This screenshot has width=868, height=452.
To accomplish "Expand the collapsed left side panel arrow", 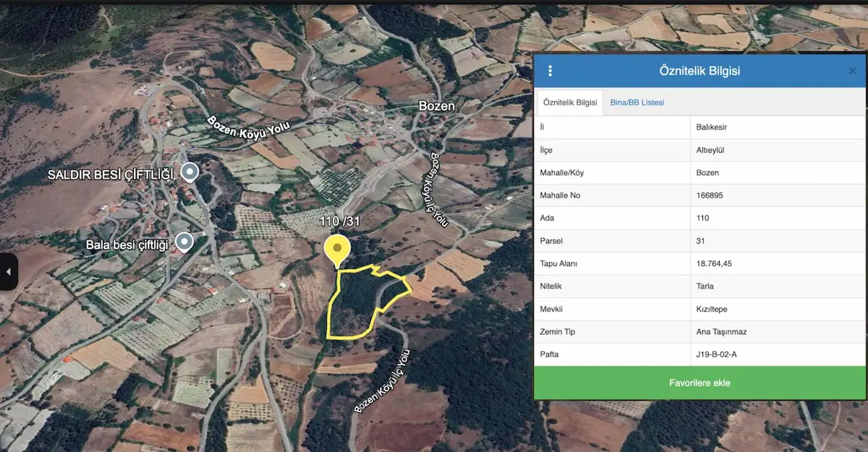I will pos(8,272).
